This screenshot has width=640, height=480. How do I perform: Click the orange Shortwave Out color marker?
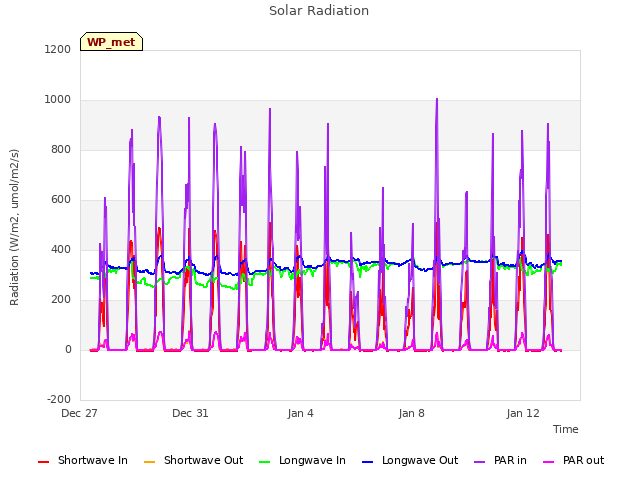(149, 462)
